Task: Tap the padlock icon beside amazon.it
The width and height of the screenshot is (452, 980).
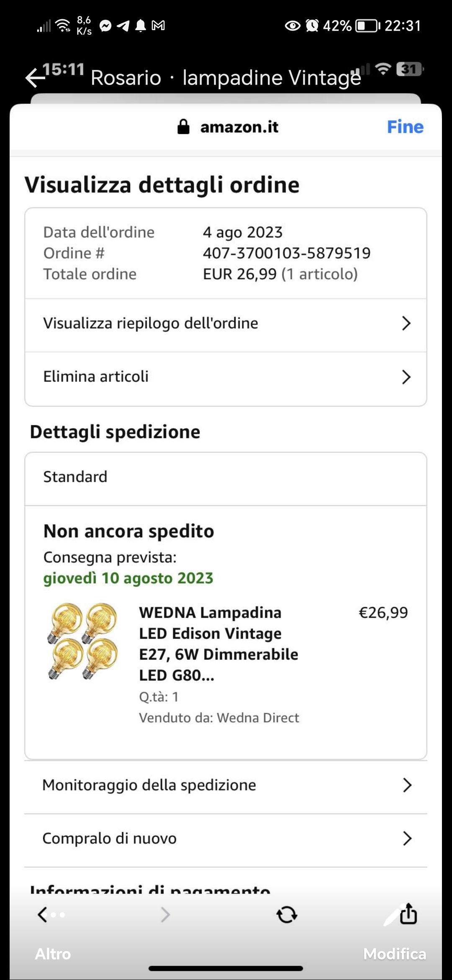Action: pyautogui.click(x=183, y=126)
